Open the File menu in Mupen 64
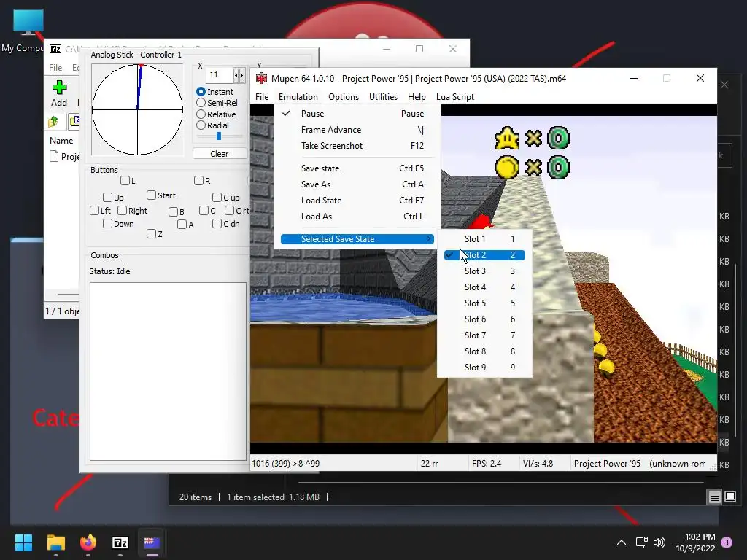The image size is (747, 560). coord(262,97)
